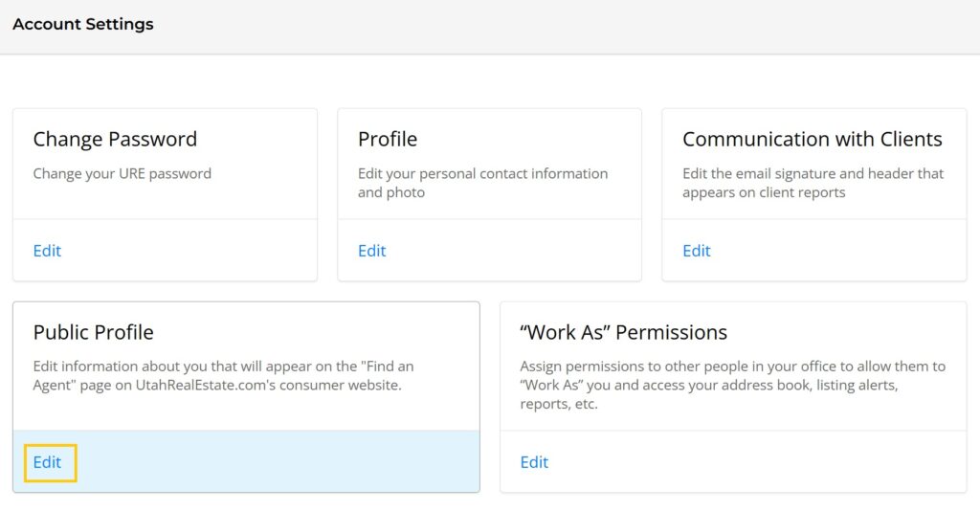Open Edit for the Profile card
The image size is (980, 511).
371,251
